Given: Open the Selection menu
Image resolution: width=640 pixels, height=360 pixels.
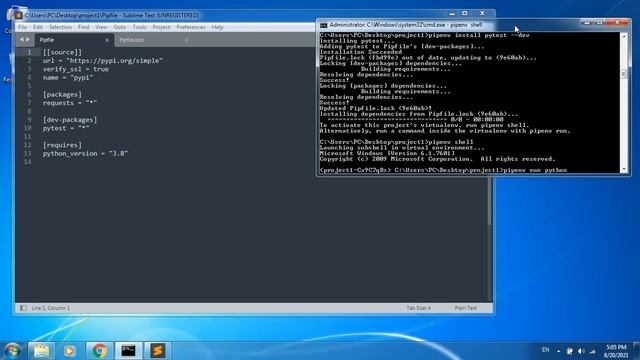Looking at the screenshot, I should click(60, 27).
